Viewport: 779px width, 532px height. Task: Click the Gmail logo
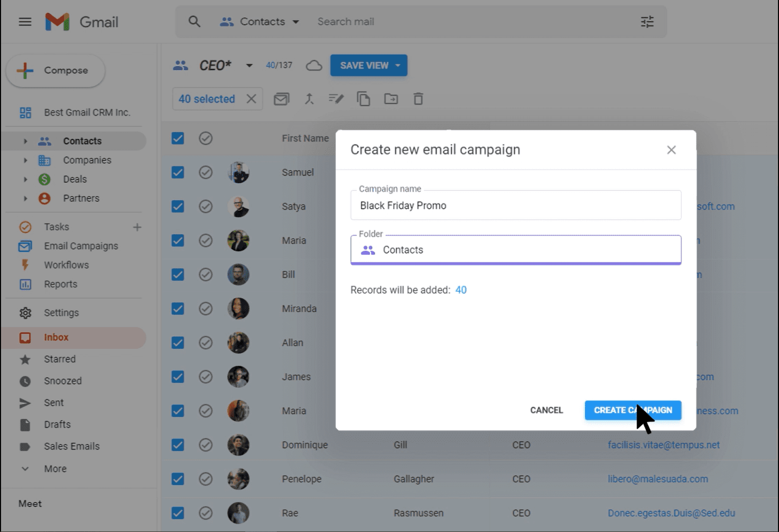pyautogui.click(x=82, y=22)
